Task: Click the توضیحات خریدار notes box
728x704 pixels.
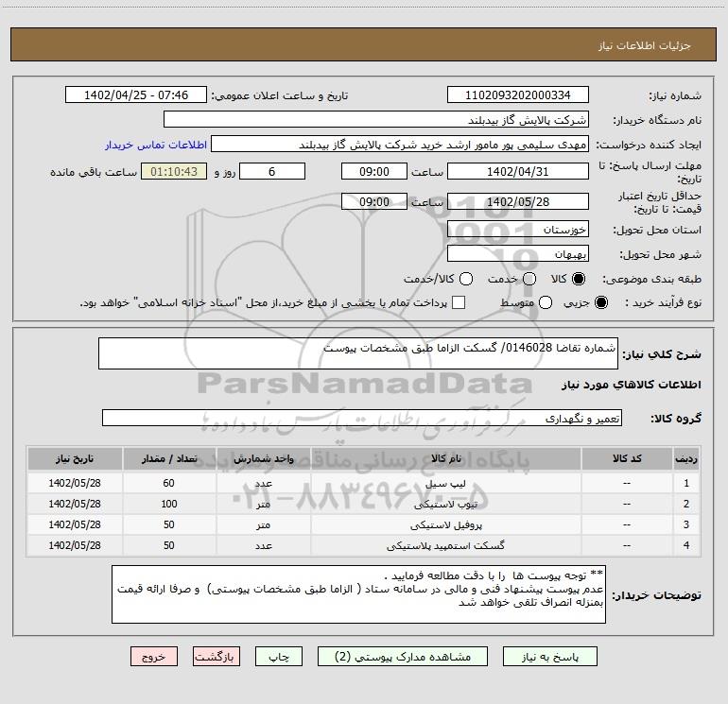Action: 358,594
